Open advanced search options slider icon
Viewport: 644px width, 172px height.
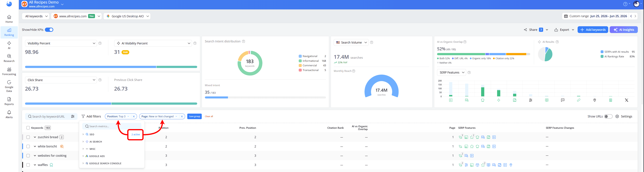[x=73, y=116]
